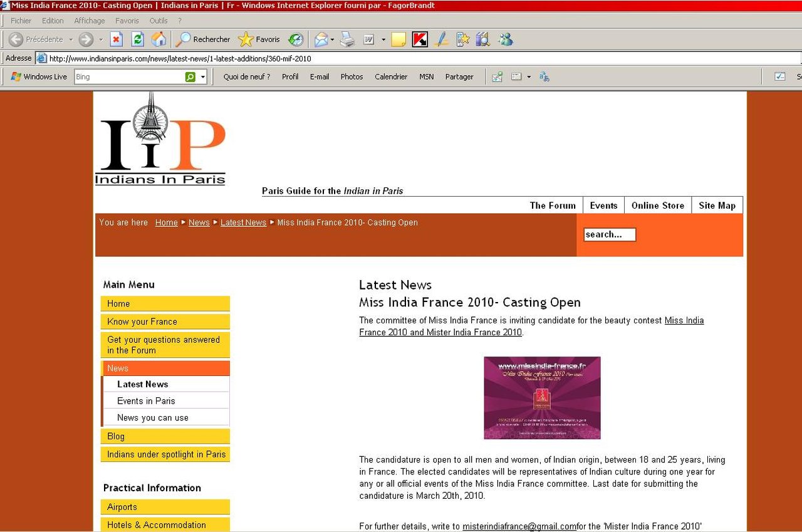
Task: Click the Windows Live logo button
Action: click(x=39, y=77)
